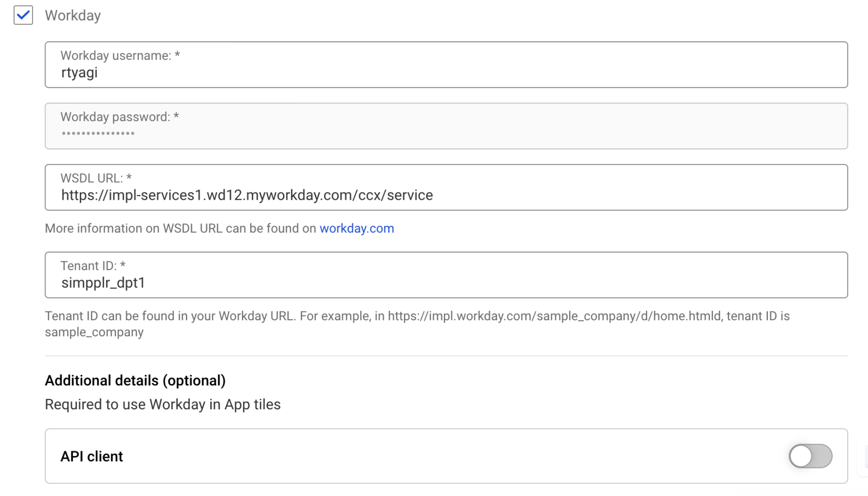868x496 pixels.
Task: Click the WSDL URL value text
Action: click(247, 195)
